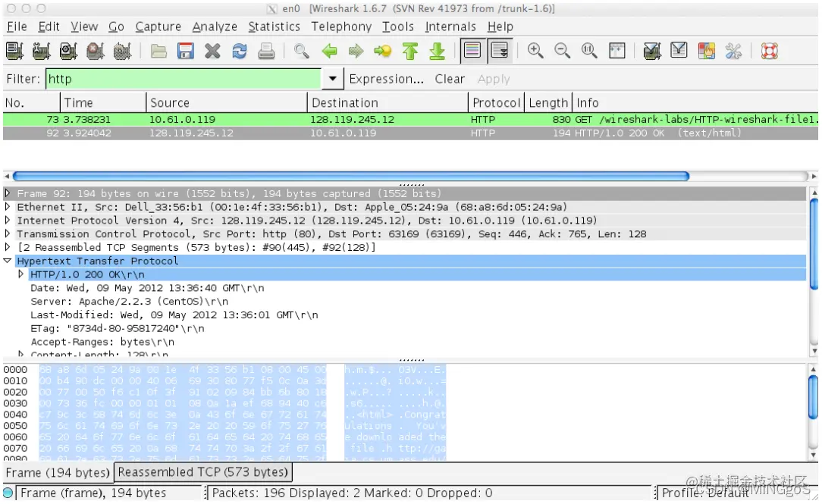Close this capture file with X icon
Viewport: 822px width, 504px height.
(212, 51)
